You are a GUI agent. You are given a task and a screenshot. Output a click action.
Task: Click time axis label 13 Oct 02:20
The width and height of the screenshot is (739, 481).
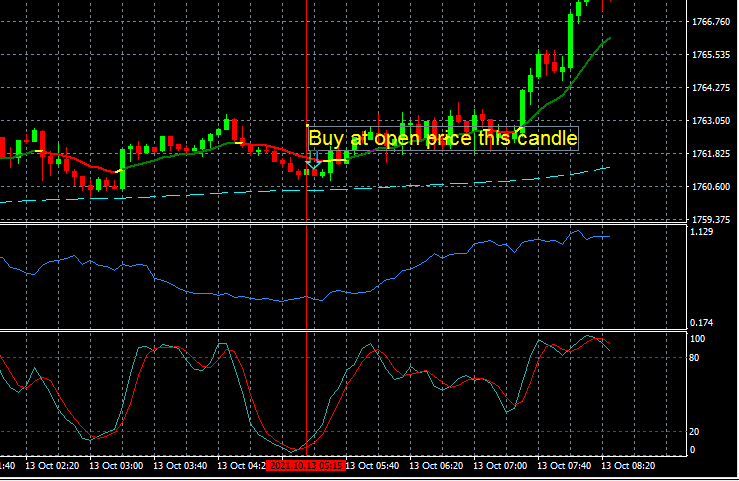52,466
